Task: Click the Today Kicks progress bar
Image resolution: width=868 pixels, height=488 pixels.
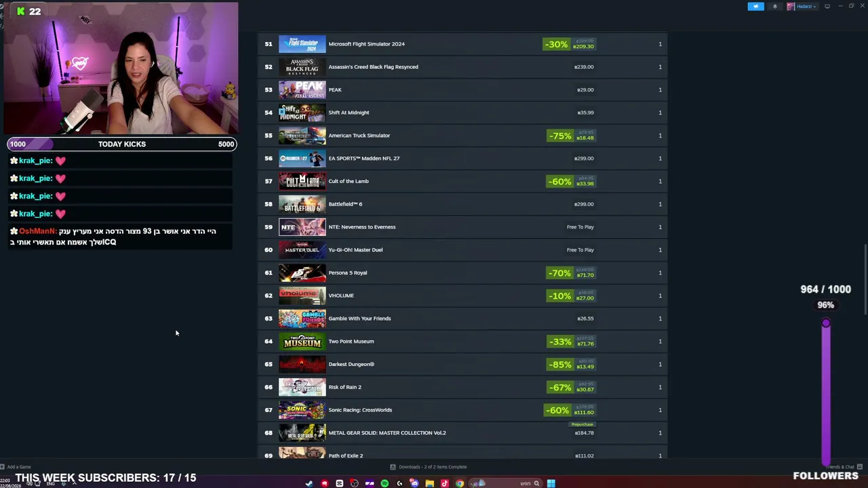Action: pos(121,144)
